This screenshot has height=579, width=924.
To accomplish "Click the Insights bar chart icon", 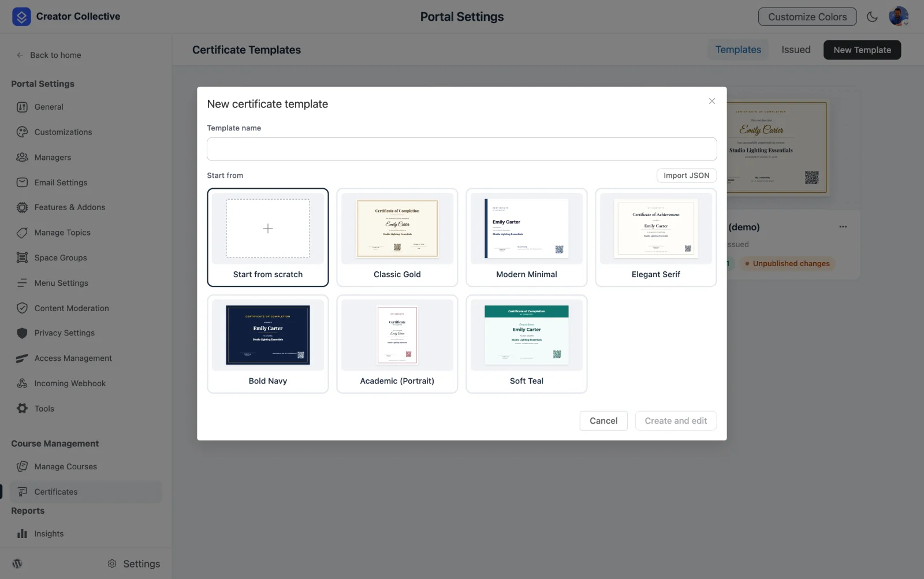I will (x=22, y=534).
